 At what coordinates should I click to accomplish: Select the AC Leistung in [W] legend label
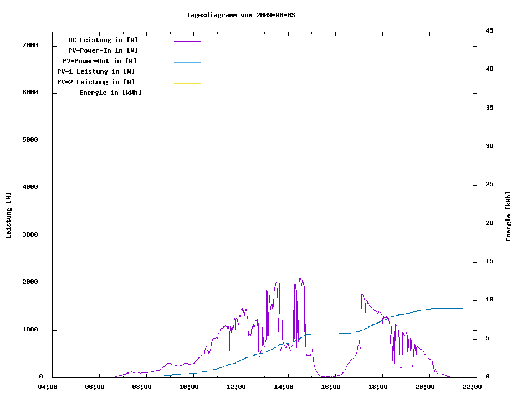103,40
